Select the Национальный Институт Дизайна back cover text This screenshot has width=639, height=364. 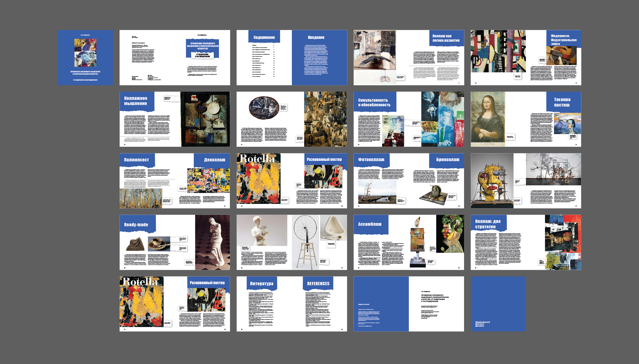[x=482, y=324]
